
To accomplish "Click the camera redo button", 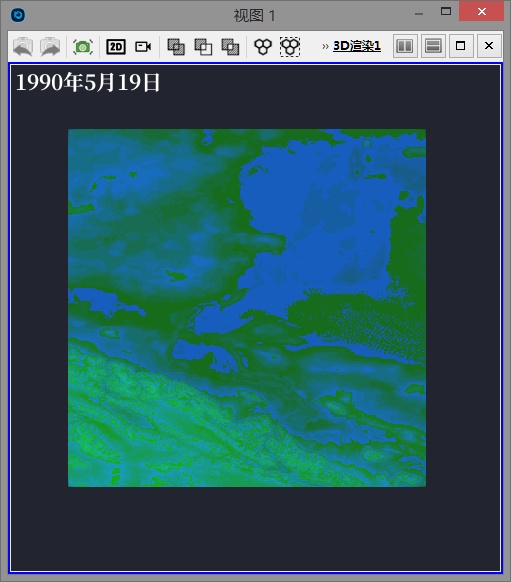I will point(50,46).
